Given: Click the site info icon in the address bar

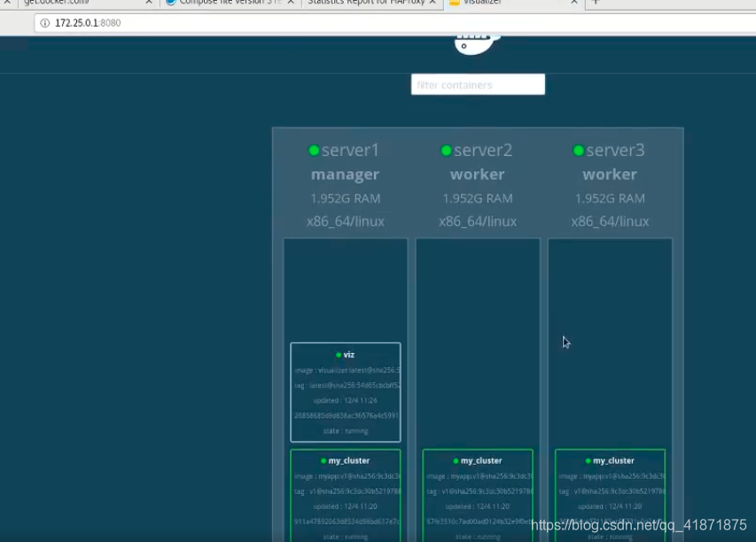Looking at the screenshot, I should pyautogui.click(x=43, y=24).
